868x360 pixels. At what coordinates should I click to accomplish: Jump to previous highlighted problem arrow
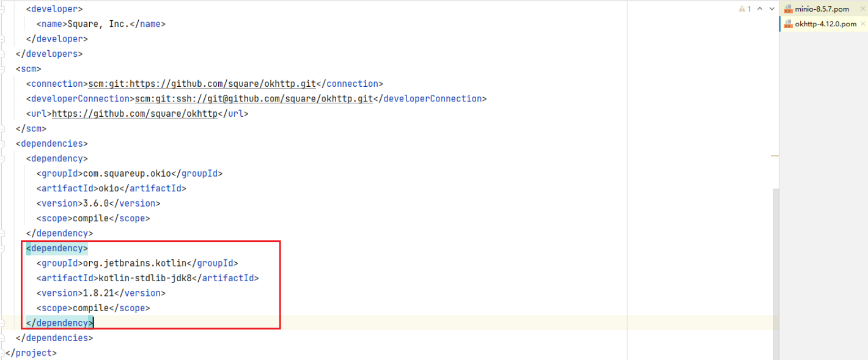coord(760,9)
